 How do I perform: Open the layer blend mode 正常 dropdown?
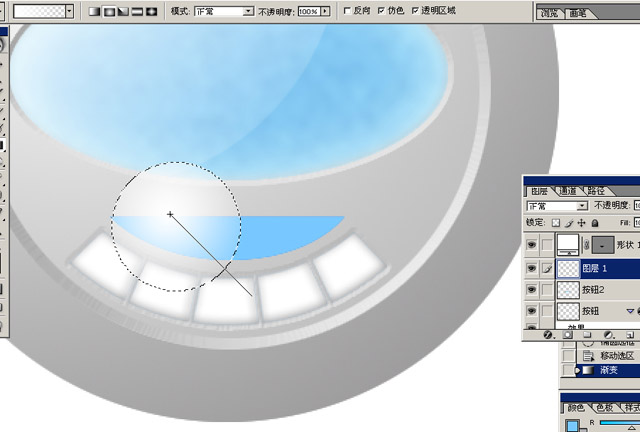(557, 206)
